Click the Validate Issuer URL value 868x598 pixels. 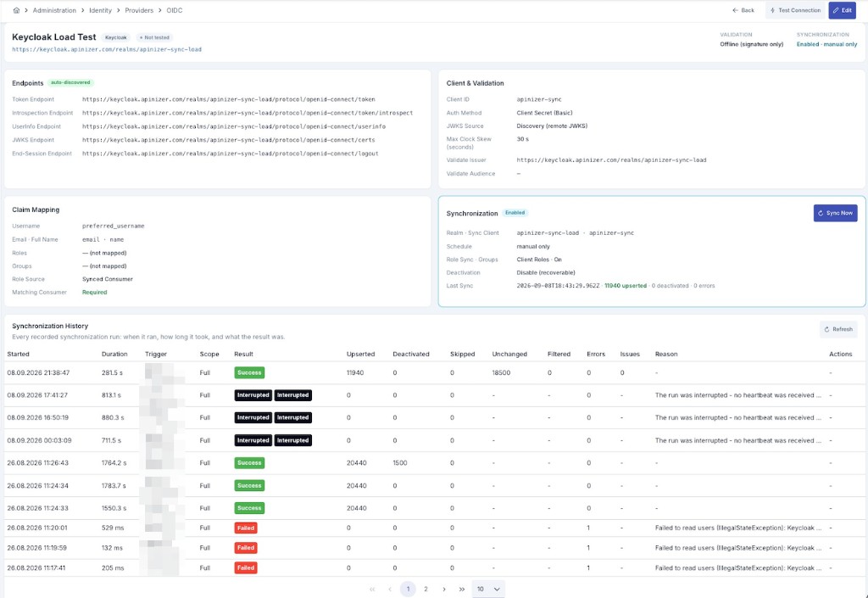click(x=611, y=160)
